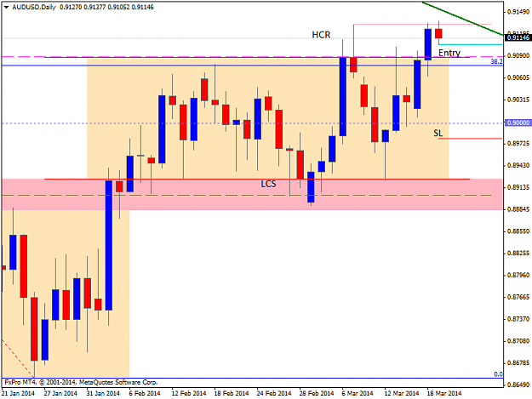The width and height of the screenshot is (532, 399).
Task: Click the current price tag 0.91146
Action: coord(518,37)
